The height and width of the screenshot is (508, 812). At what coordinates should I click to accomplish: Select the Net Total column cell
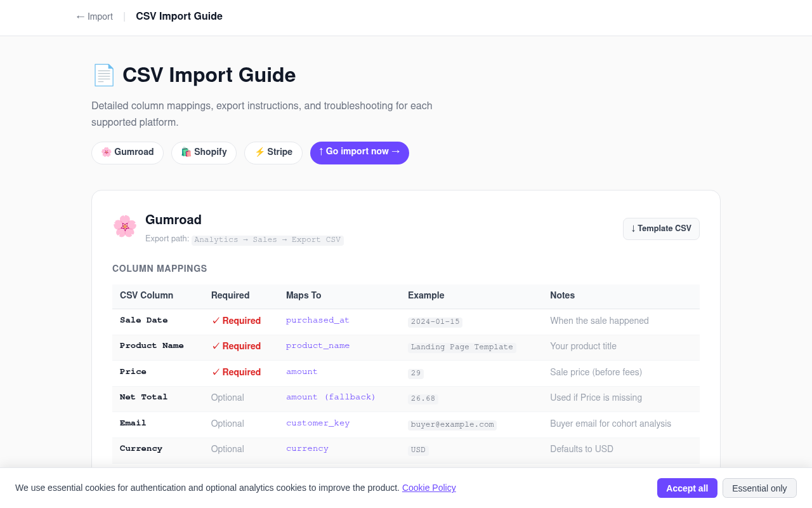[144, 398]
